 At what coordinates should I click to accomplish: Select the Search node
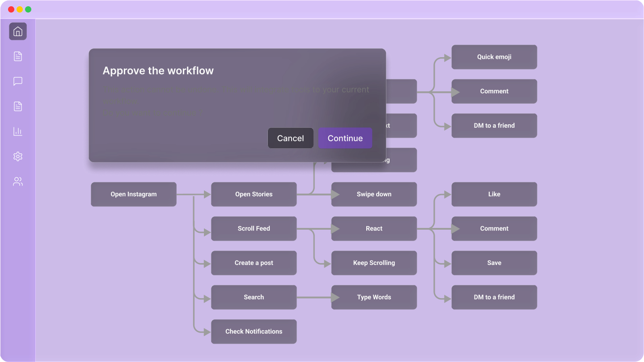(x=254, y=297)
